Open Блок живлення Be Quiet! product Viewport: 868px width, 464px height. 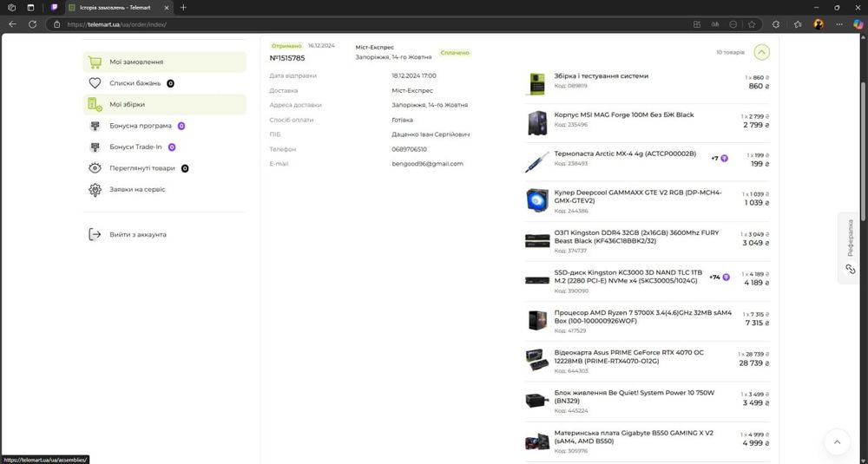pos(635,396)
